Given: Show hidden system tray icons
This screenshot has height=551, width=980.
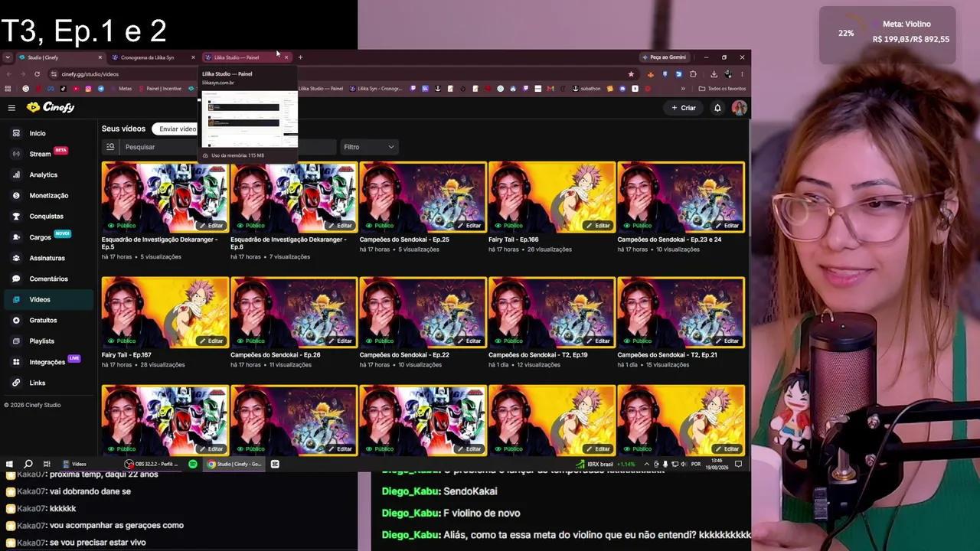Looking at the screenshot, I should 646,464.
